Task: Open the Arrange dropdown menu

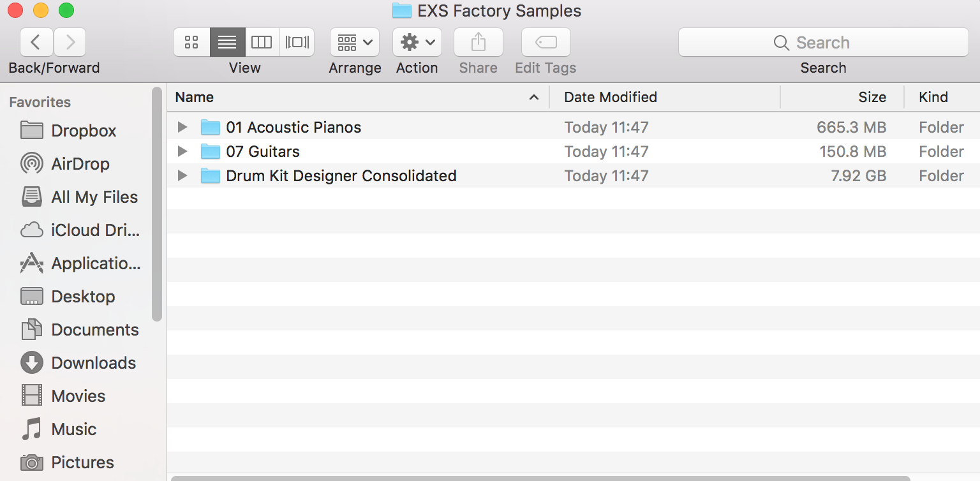Action: 355,43
